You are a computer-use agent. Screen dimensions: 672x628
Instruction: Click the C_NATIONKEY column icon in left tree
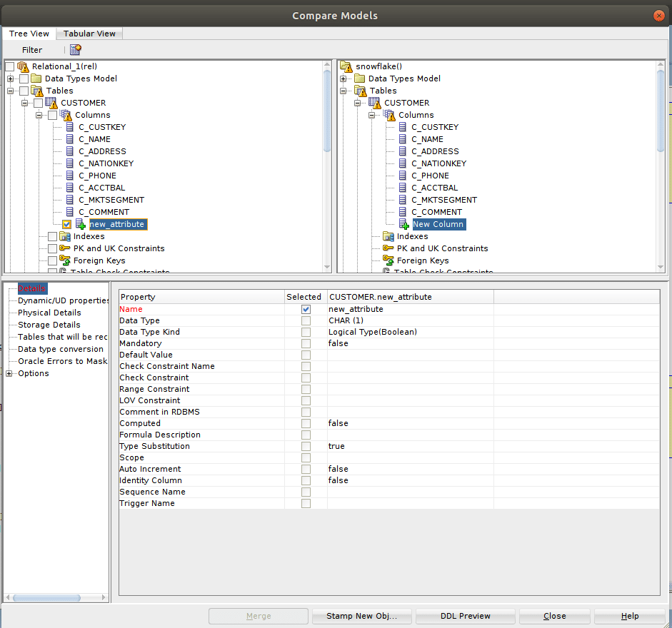click(70, 163)
